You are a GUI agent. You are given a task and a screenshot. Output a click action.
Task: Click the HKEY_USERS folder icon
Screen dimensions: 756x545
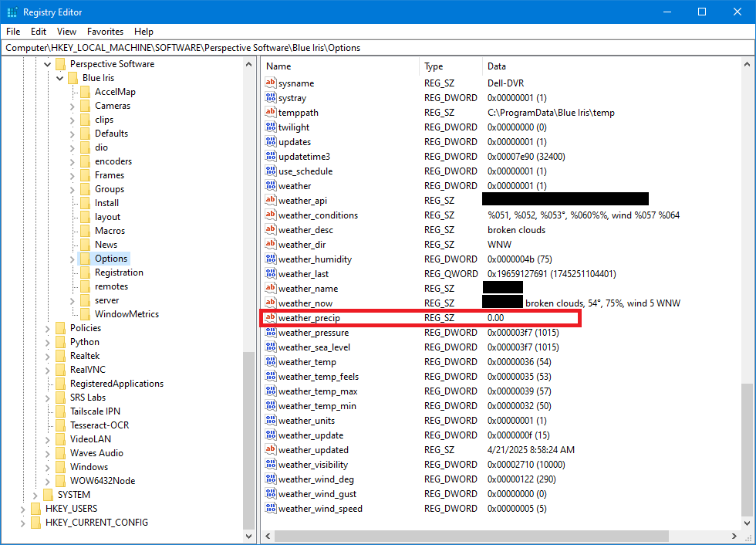coord(35,509)
